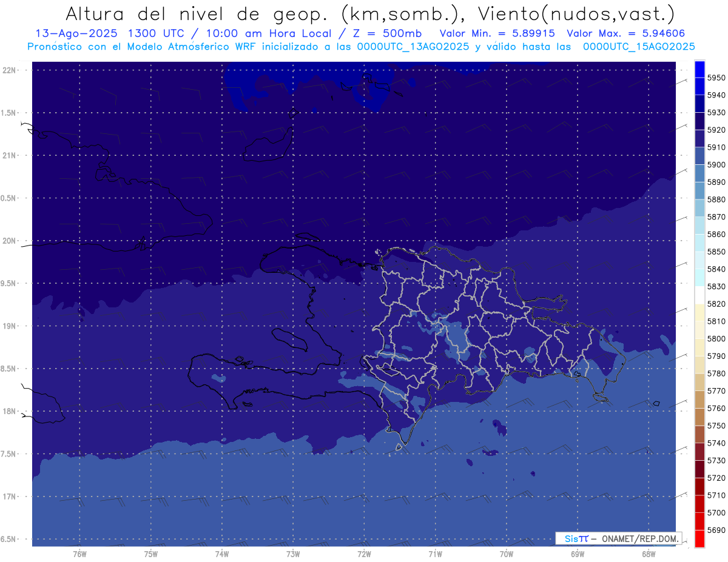728x562 pixels.
Task: Click the "5950" colorbar value
Action: pos(716,78)
